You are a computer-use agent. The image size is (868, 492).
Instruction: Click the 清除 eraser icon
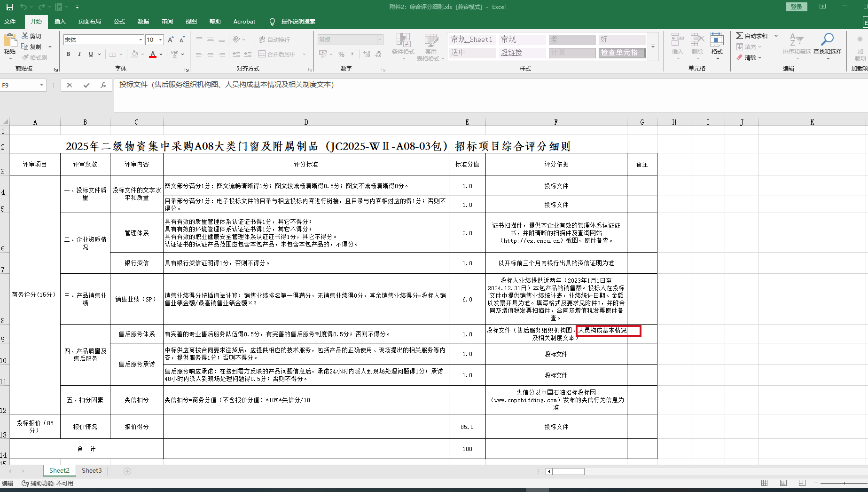pyautogui.click(x=740, y=57)
